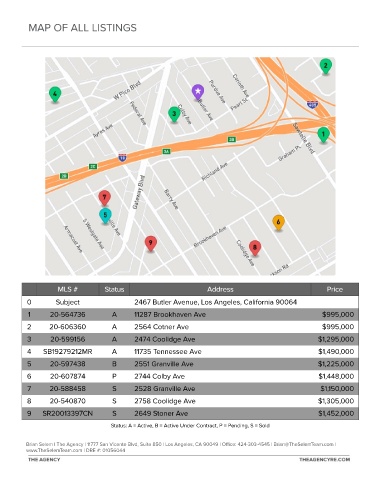Select green map pin number 4
Image resolution: width=370 pixels, height=480 pixels.
click(55, 94)
